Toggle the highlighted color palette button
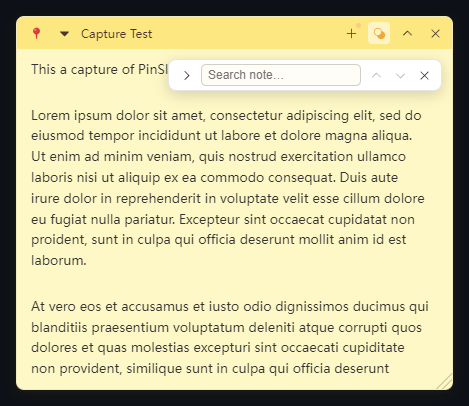 coord(379,33)
